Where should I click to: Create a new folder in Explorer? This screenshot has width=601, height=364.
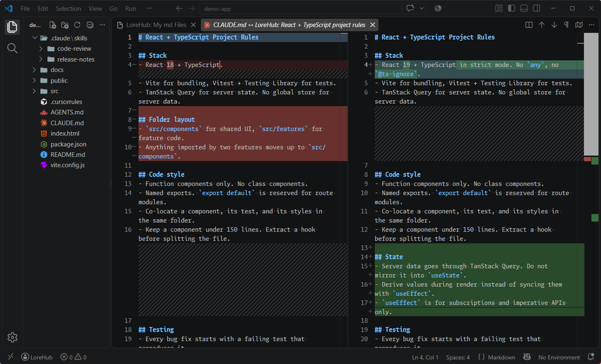(65, 25)
